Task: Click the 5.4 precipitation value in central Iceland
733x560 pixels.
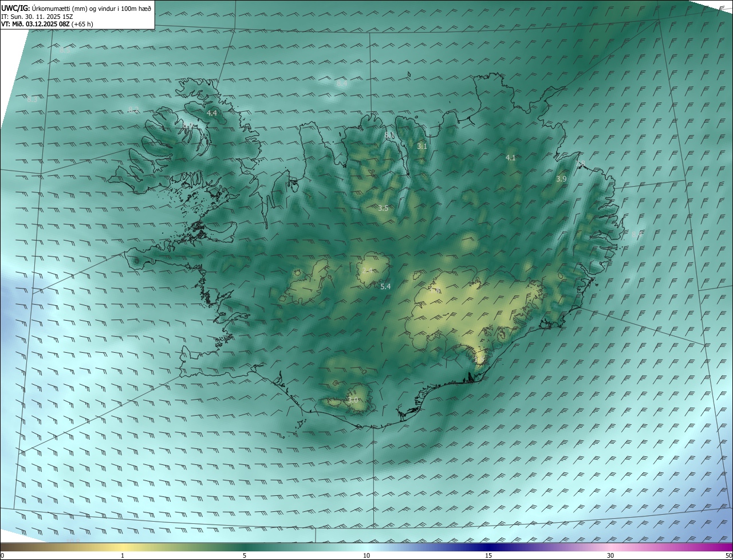Action: 385,286
